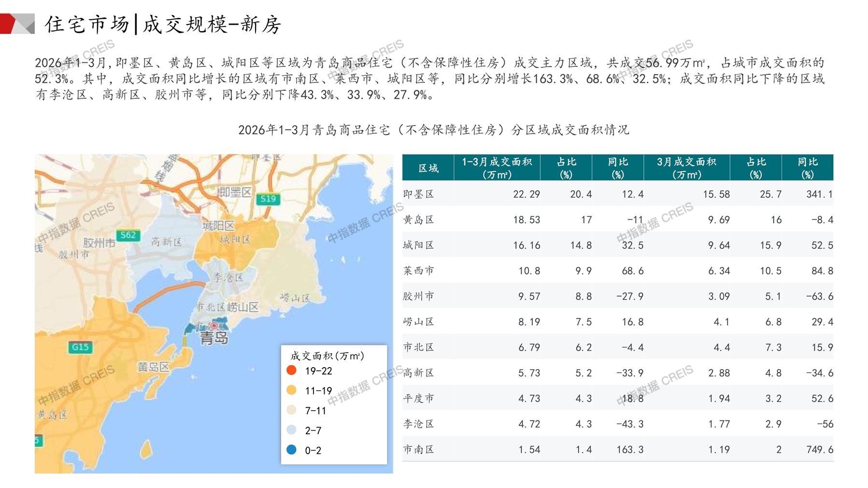868x488 pixels.
Task: Select the dark blue 0-2 legend dot
Action: coord(291,450)
